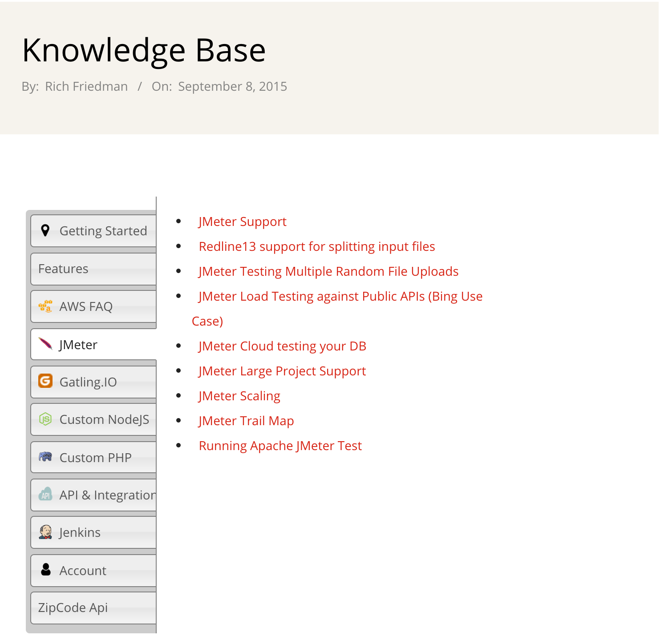Open the Gatling.IO tab

[x=93, y=382]
